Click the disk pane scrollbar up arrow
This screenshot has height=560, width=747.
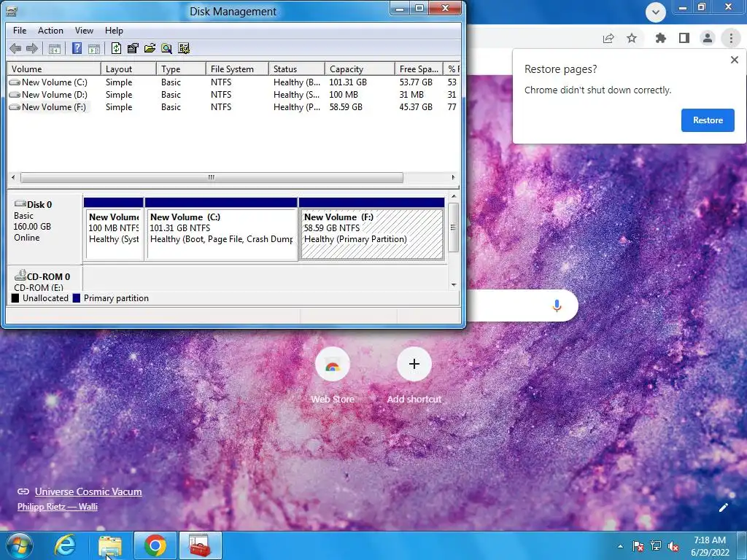(454, 196)
